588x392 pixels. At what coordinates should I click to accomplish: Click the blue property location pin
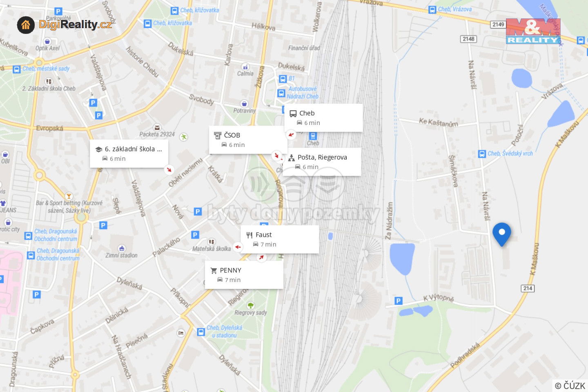pyautogui.click(x=501, y=234)
